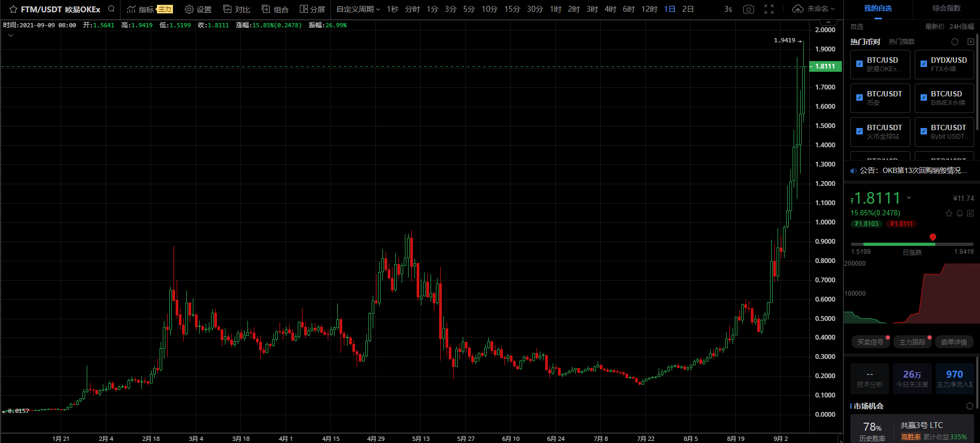
Task: Toggle the BTC/USDT 币安 checkbox
Action: 860,97
